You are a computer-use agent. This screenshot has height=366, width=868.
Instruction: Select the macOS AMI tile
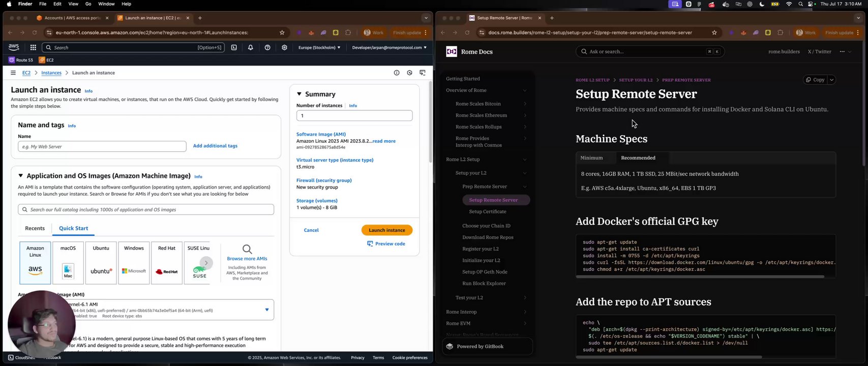click(x=68, y=263)
